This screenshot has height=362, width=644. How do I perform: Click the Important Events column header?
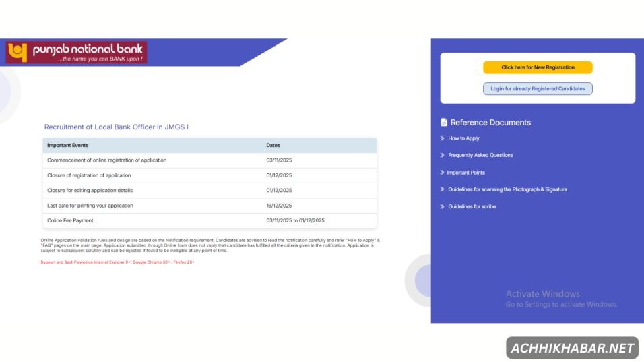[67, 145]
